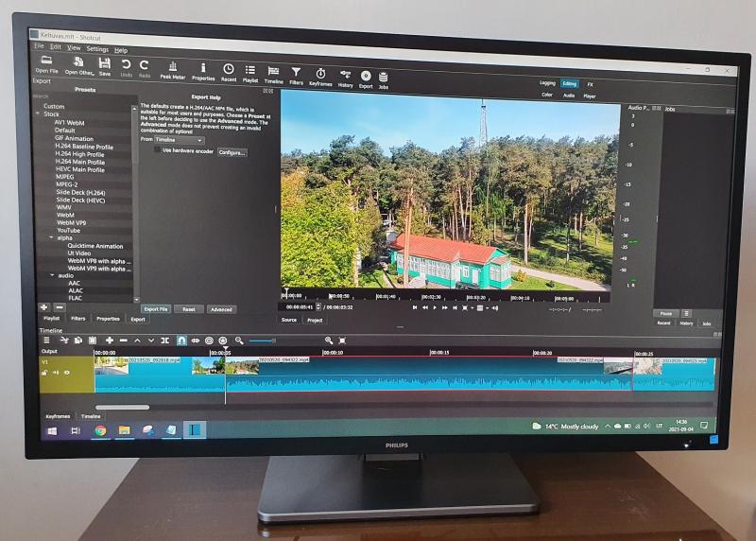This screenshot has width=756, height=541.
Task: Toggle scrub while dragging in the timeline
Action: point(196,340)
